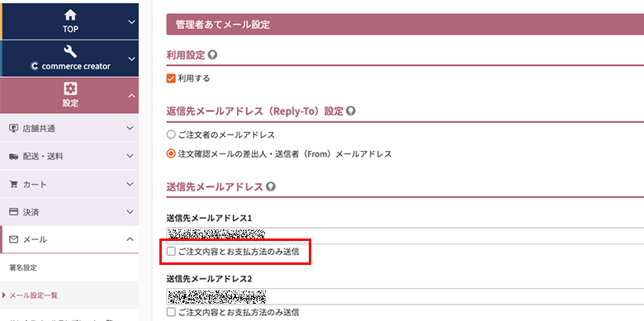Select ご注文者のメールアドレス radio option
The image size is (644, 321).
click(171, 135)
